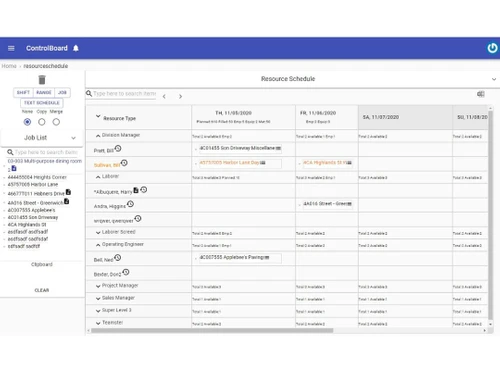Click the job list search input field
This screenshot has height=375, width=500.
[x=46, y=152]
